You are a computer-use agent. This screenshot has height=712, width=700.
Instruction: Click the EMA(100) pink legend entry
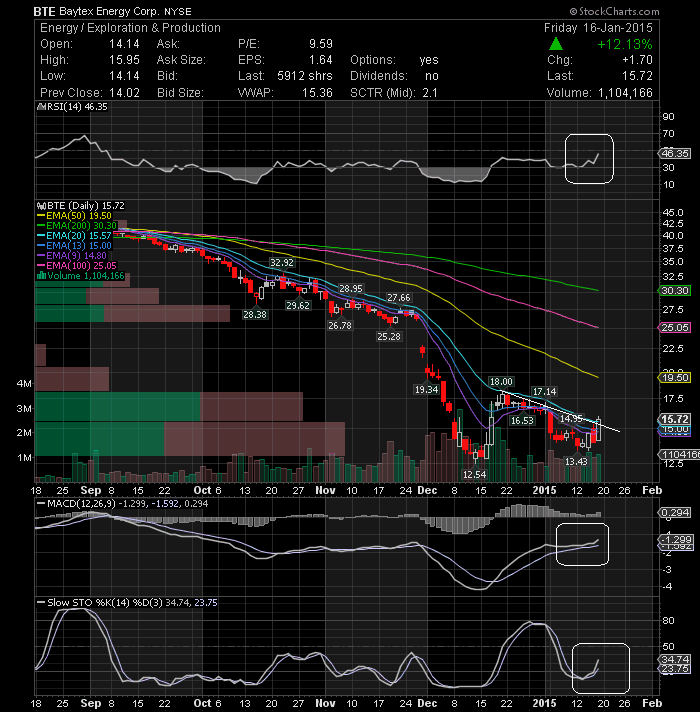77,266
